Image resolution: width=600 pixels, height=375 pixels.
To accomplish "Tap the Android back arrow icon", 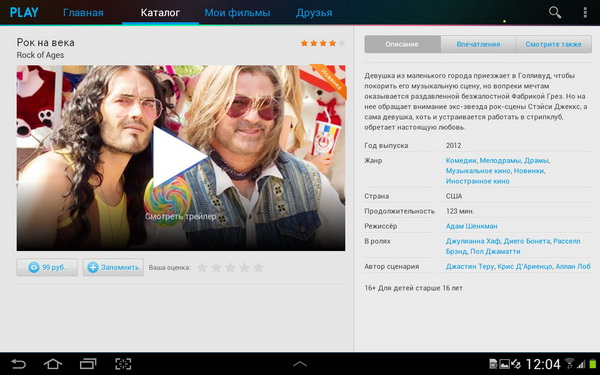I will 18,364.
